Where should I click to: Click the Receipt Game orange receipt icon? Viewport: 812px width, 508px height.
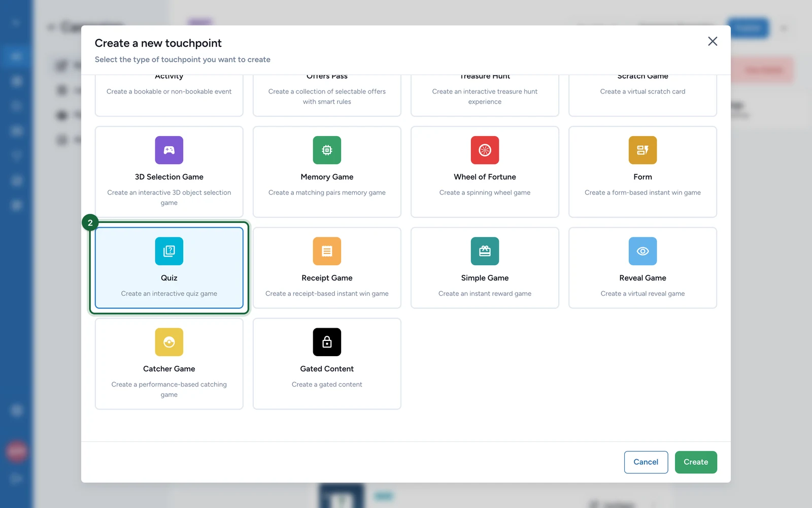(327, 251)
